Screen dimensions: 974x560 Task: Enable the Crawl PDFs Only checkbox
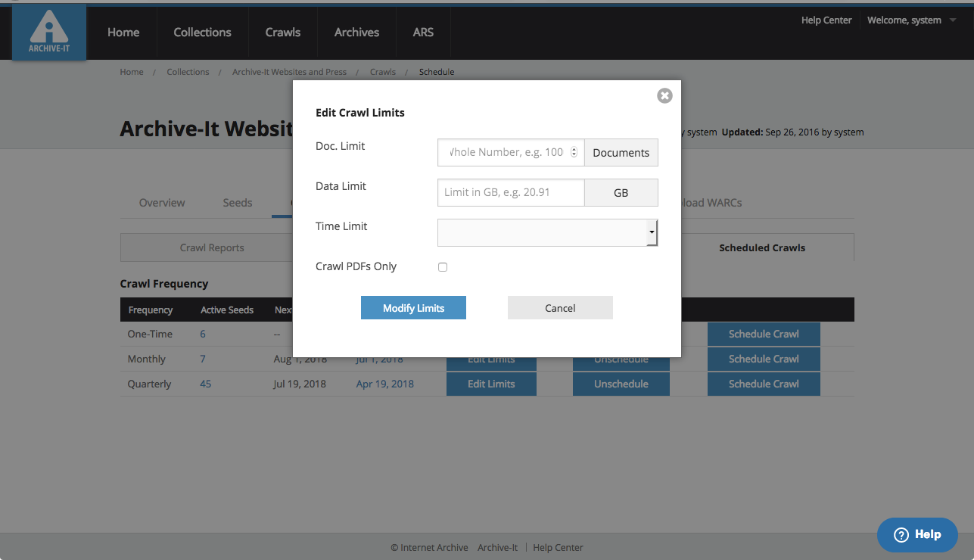tap(443, 267)
